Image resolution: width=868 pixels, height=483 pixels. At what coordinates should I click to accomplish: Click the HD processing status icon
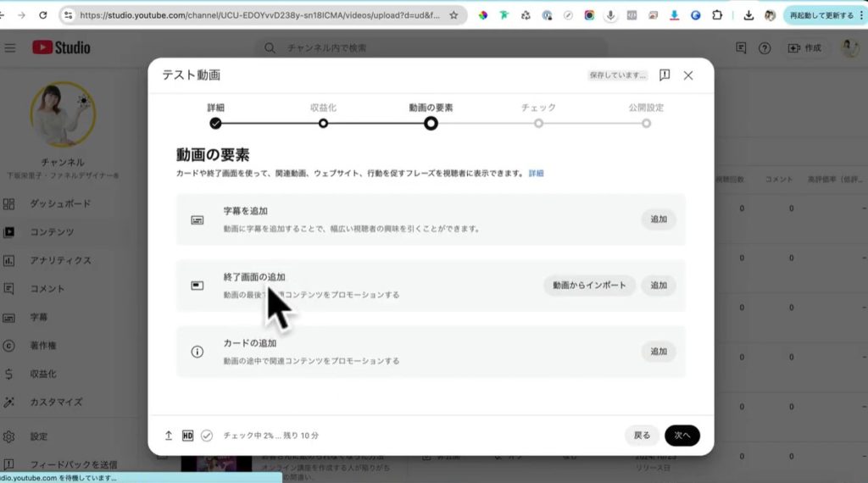(187, 436)
